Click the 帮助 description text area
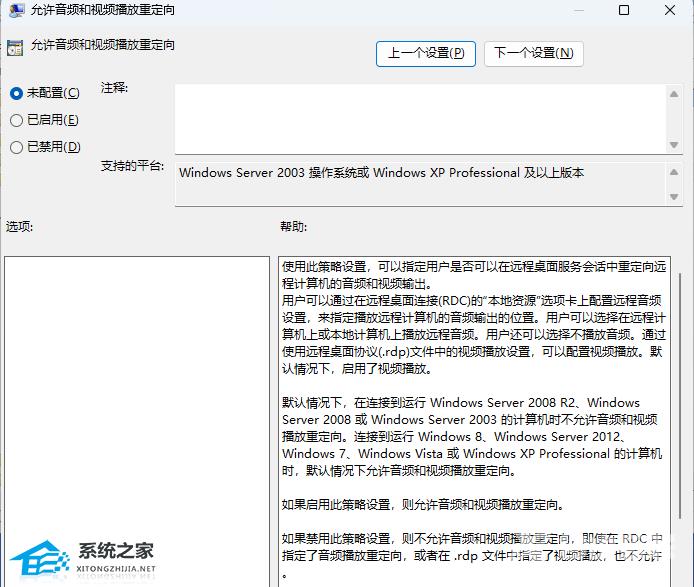The image size is (694, 587). (472, 420)
